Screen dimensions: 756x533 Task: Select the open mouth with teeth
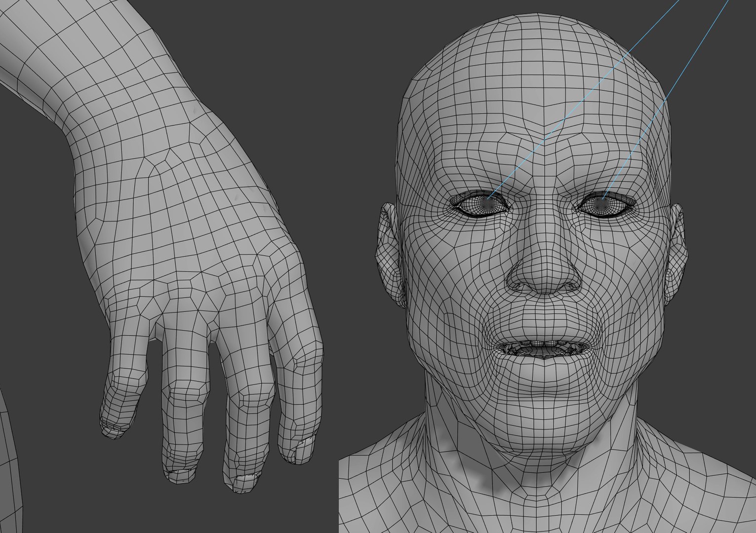(x=544, y=348)
